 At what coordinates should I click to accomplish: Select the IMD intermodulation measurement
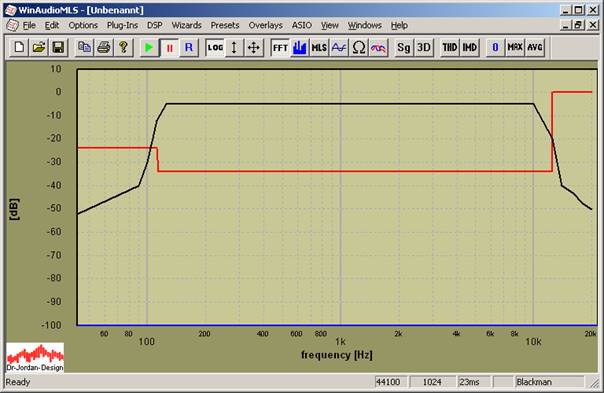coord(470,48)
